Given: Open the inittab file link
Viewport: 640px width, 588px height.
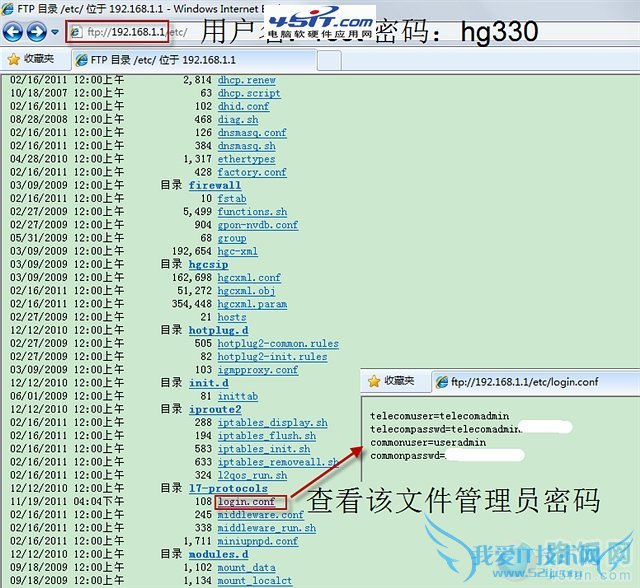Looking at the screenshot, I should click(x=238, y=396).
